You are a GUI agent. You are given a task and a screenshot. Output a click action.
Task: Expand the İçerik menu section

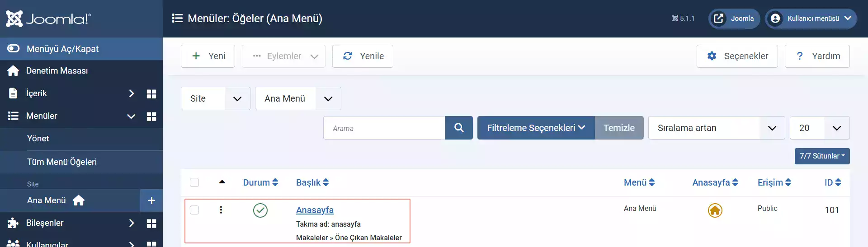(x=132, y=93)
